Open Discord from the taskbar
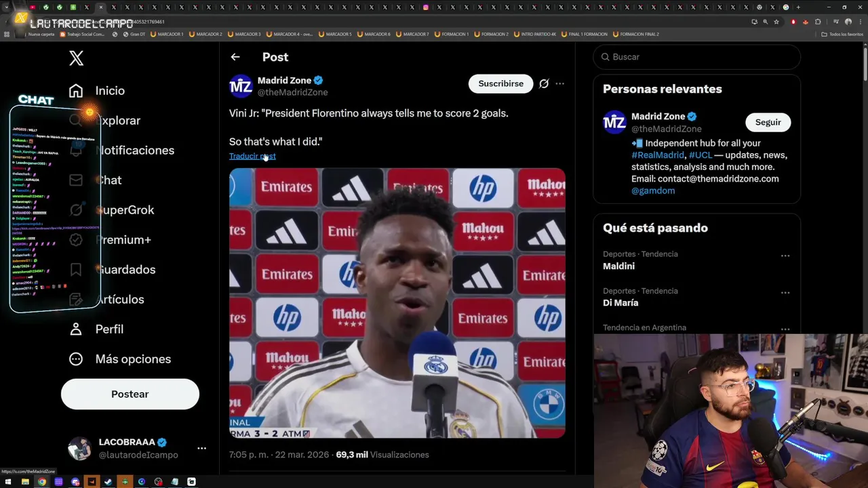 tap(75, 482)
